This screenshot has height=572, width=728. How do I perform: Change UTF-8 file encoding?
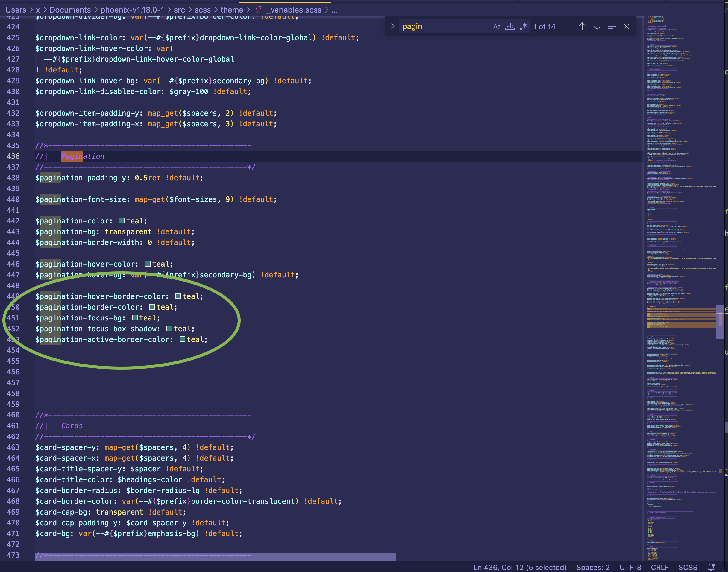click(x=630, y=567)
